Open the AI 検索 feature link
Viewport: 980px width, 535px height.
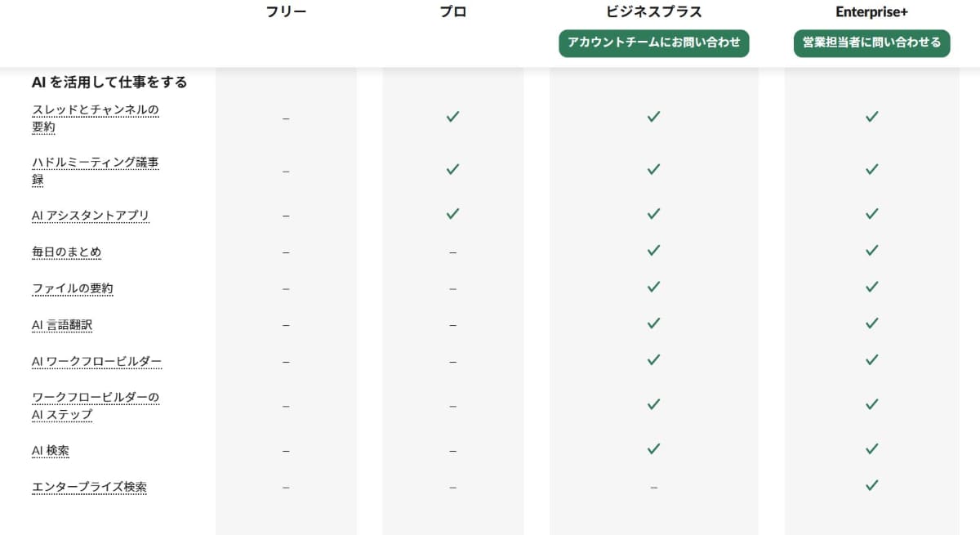tap(51, 450)
